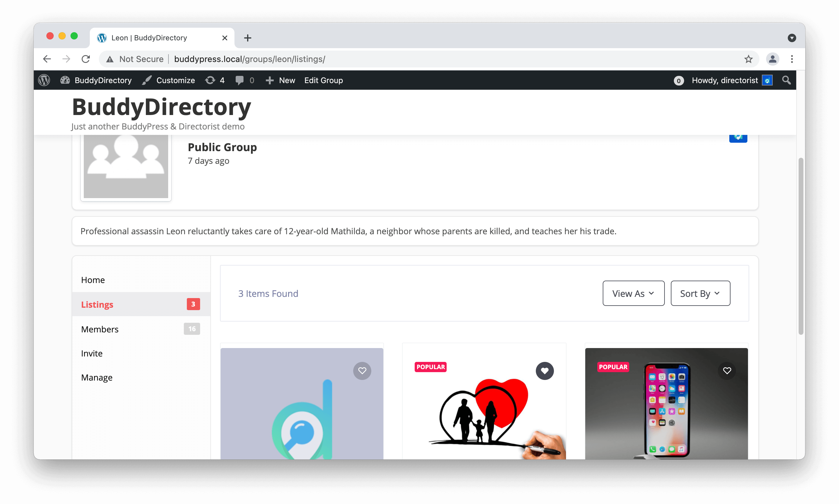This screenshot has height=504, width=839.
Task: Open the browser downloads chevron menu
Action: point(792,38)
